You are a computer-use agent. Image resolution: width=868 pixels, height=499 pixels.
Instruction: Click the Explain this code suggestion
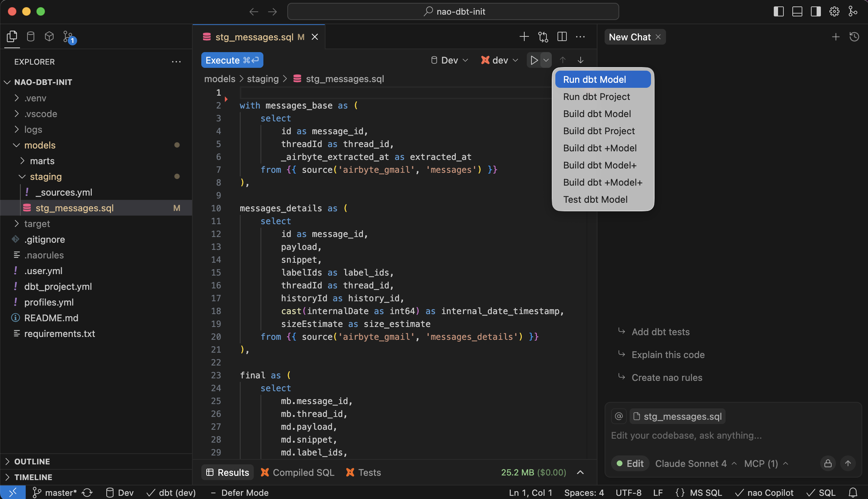[x=668, y=354]
